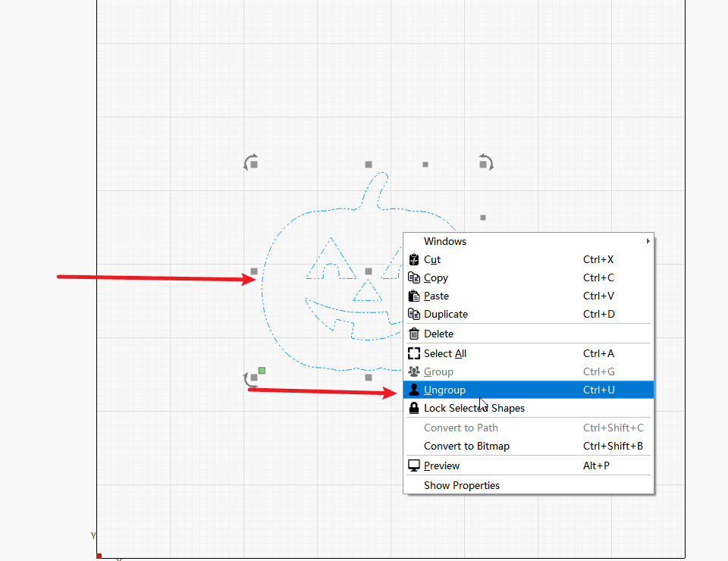The height and width of the screenshot is (561, 728).
Task: Click the trash can icon for Delete
Action: [414, 334]
